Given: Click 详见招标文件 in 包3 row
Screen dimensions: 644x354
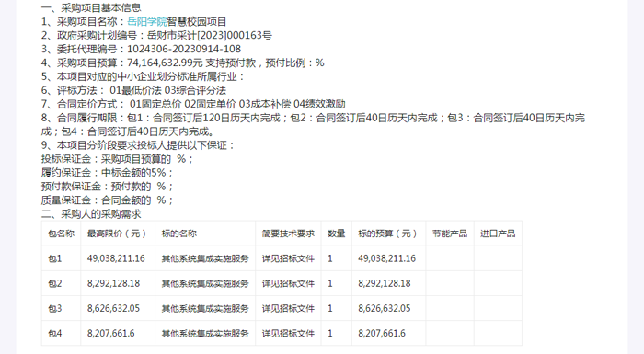Looking at the screenshot, I should click(x=288, y=308).
